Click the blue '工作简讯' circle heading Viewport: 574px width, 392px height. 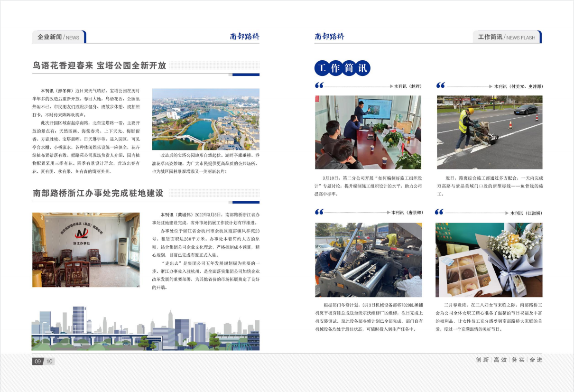[x=342, y=68]
